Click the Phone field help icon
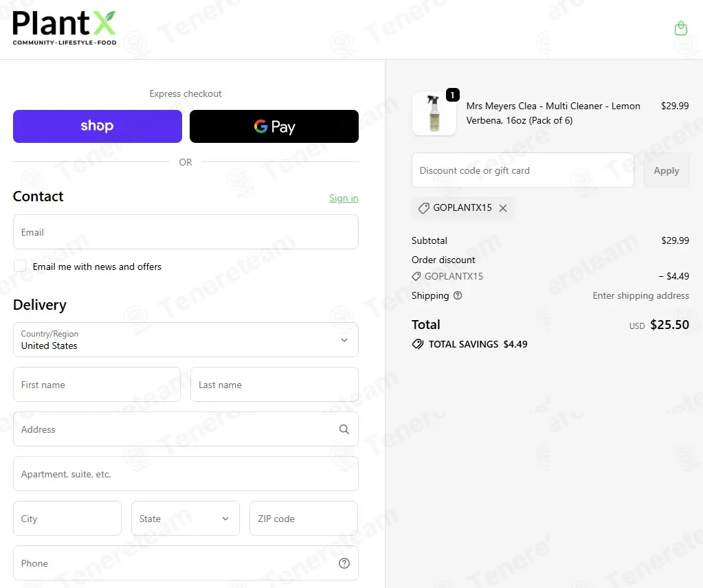This screenshot has width=703, height=588. click(344, 563)
